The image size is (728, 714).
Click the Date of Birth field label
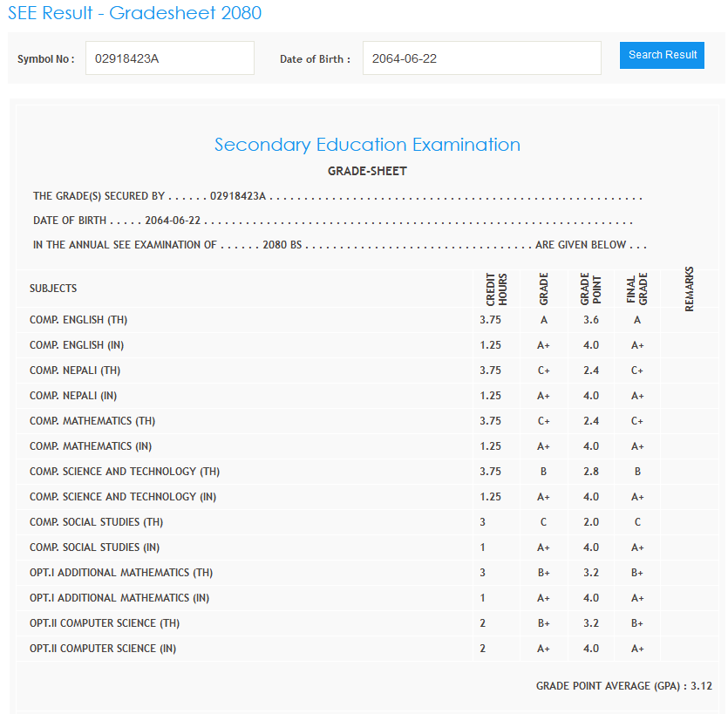pos(315,59)
